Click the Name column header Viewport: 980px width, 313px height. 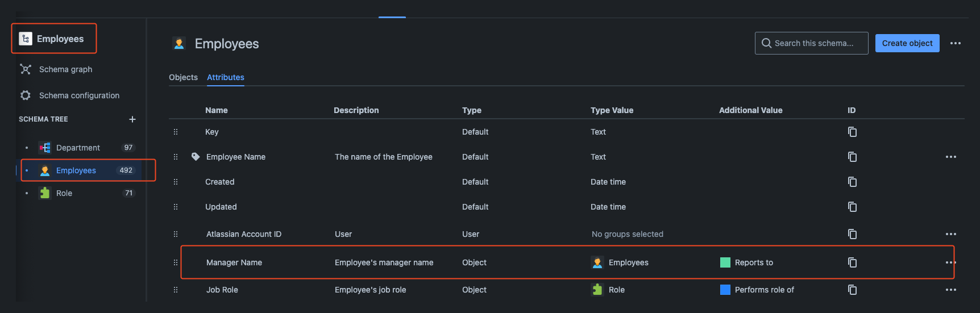[x=217, y=110]
